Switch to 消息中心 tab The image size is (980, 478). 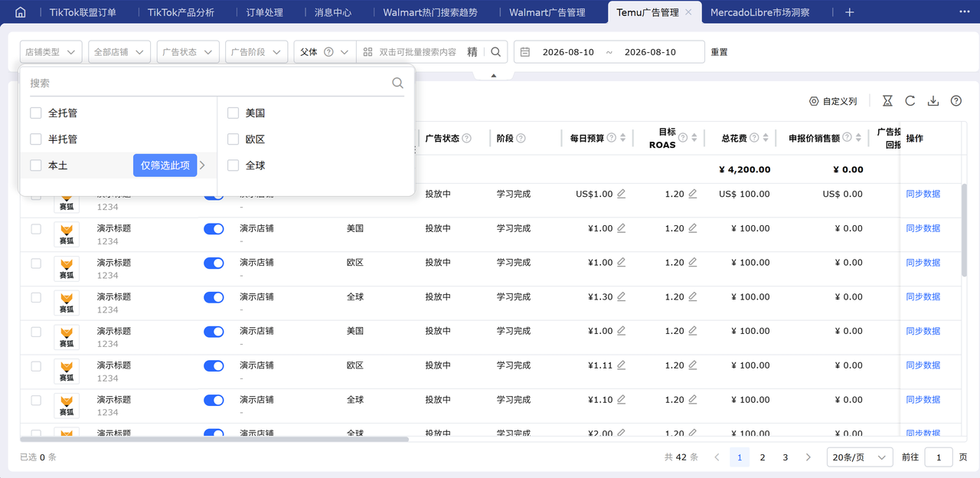tap(333, 12)
